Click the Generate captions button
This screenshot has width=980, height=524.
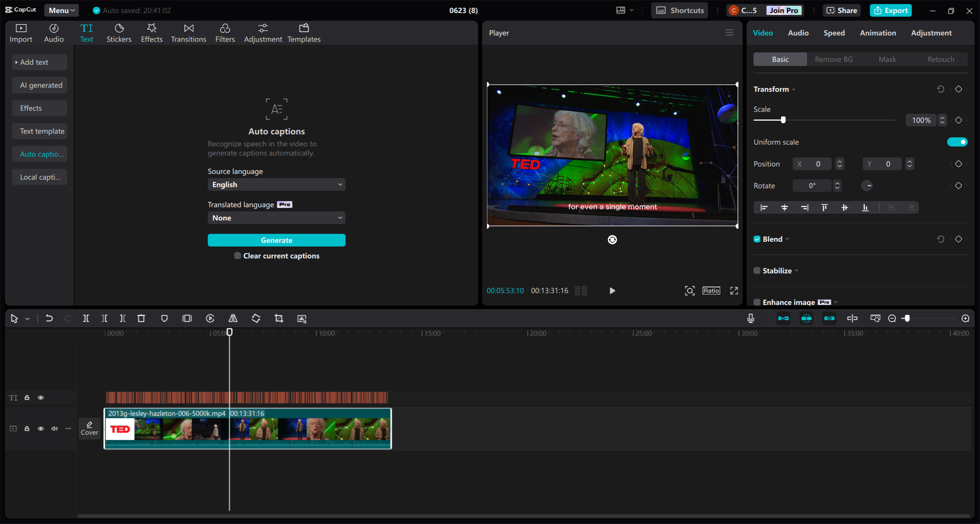pos(276,240)
